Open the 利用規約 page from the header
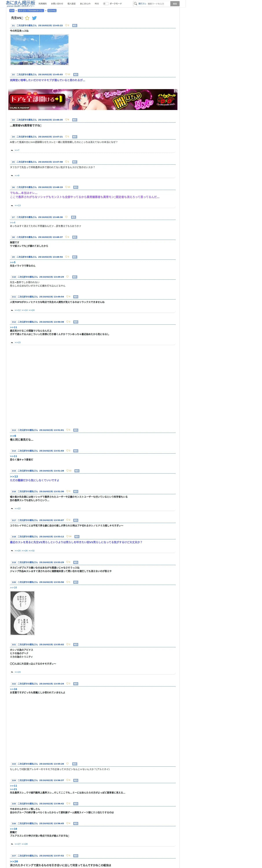Viewport: 262px width, 868px height. pyautogui.click(x=43, y=4)
